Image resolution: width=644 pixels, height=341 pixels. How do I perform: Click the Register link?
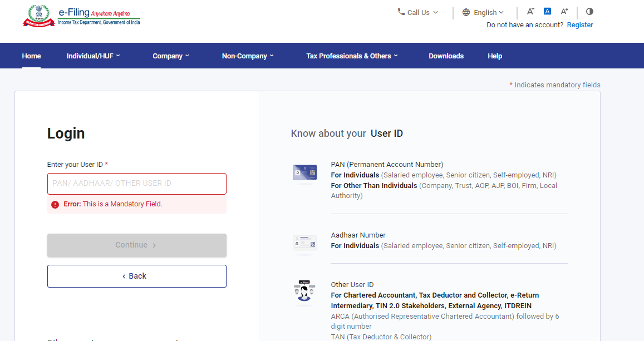(x=580, y=24)
